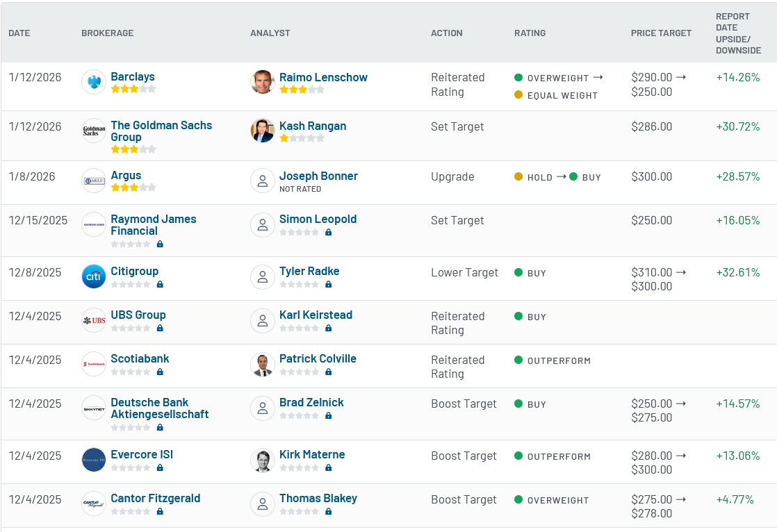The width and height of the screenshot is (777, 532).
Task: Click the lock icon under Deutsche Bank Aktiengesellschaft
Action: point(160,427)
